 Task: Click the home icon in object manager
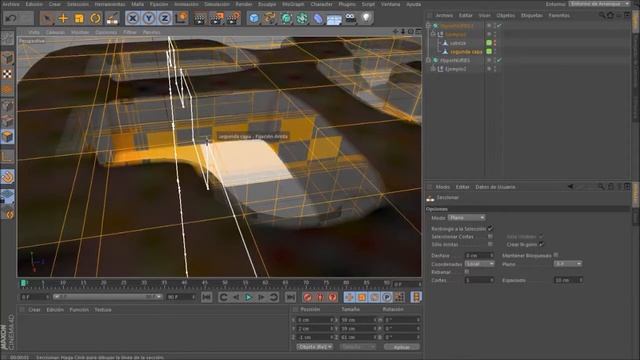click(x=610, y=16)
